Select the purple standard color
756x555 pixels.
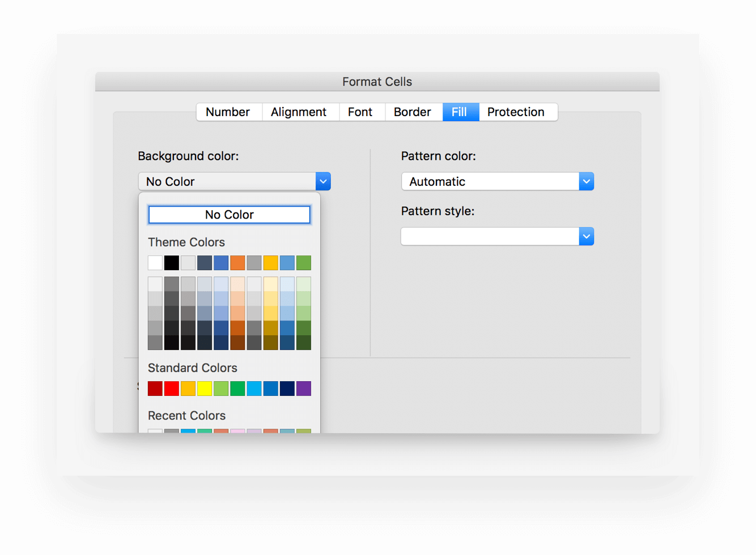click(x=303, y=388)
